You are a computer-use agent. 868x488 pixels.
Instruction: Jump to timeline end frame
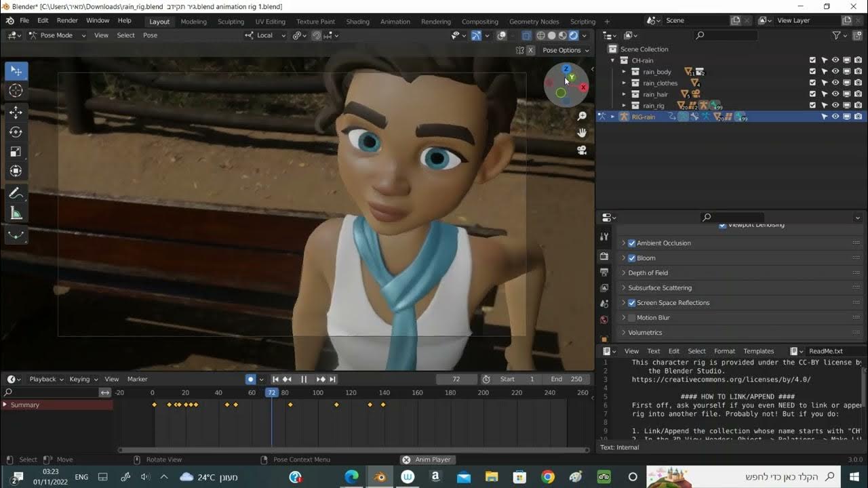coord(332,379)
